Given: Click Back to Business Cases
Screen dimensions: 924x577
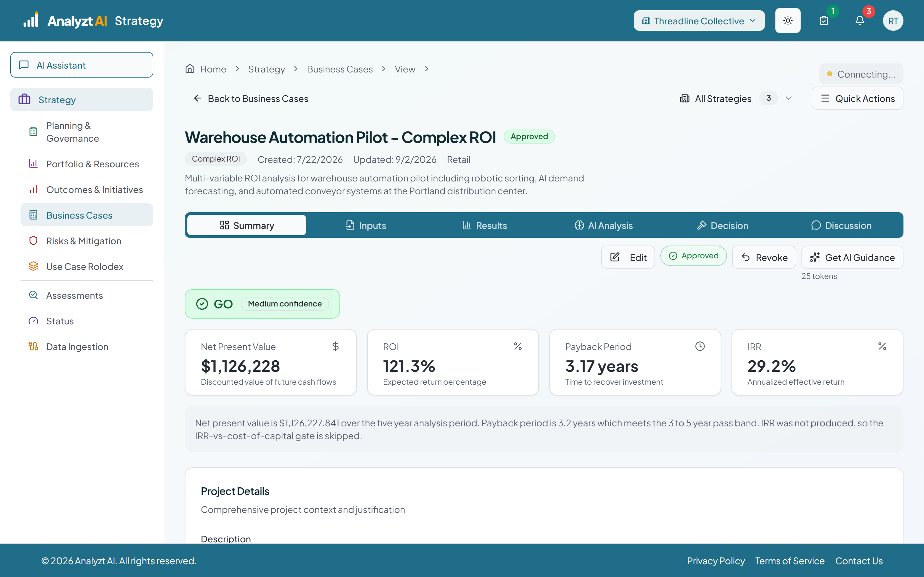Looking at the screenshot, I should [x=251, y=98].
